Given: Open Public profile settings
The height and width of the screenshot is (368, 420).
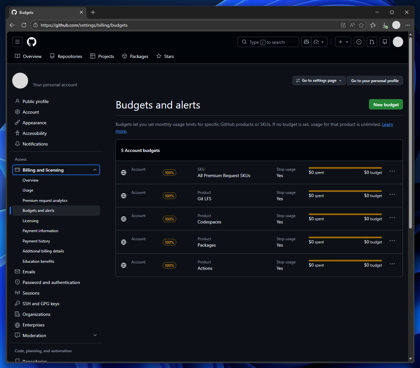Looking at the screenshot, I should 35,101.
